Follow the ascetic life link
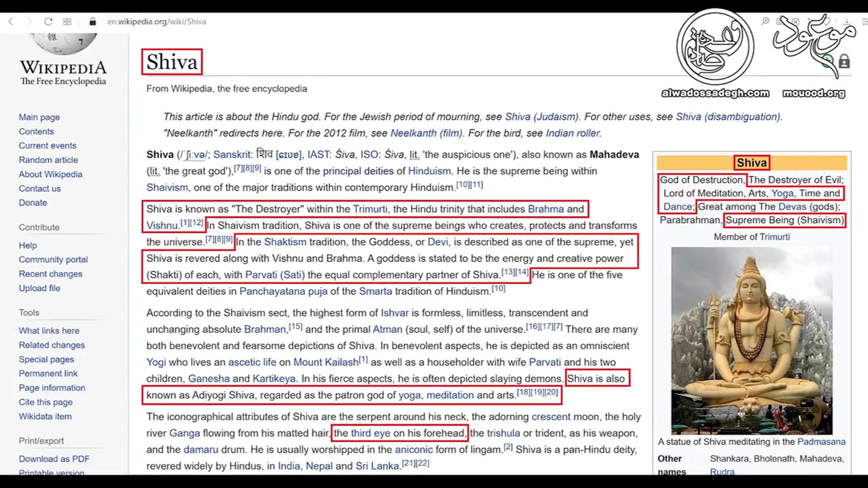This screenshot has width=868, height=488. (x=252, y=362)
